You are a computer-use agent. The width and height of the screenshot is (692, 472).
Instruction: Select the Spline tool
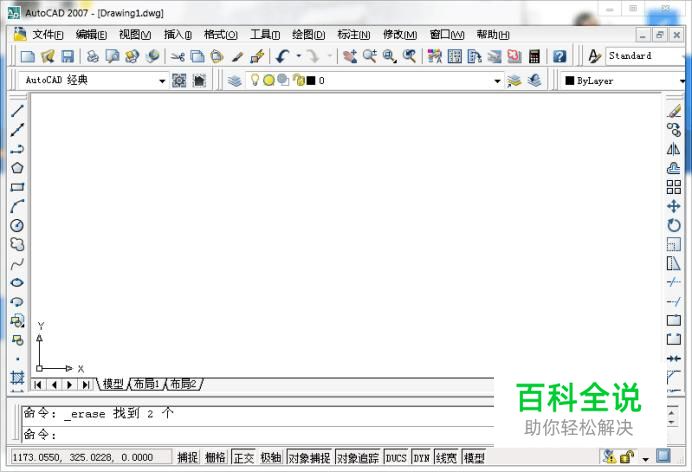coord(17,264)
